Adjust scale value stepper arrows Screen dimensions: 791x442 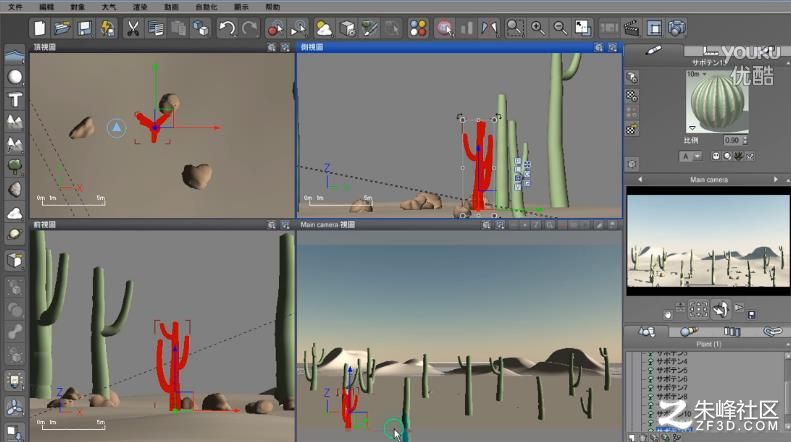coord(745,140)
